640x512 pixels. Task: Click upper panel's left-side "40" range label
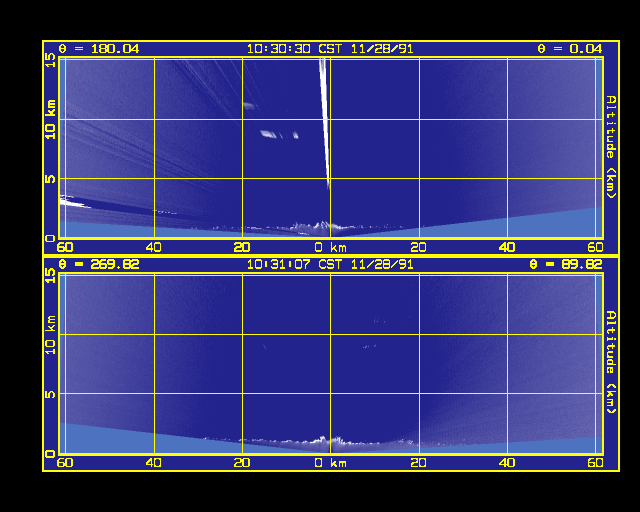click(154, 247)
